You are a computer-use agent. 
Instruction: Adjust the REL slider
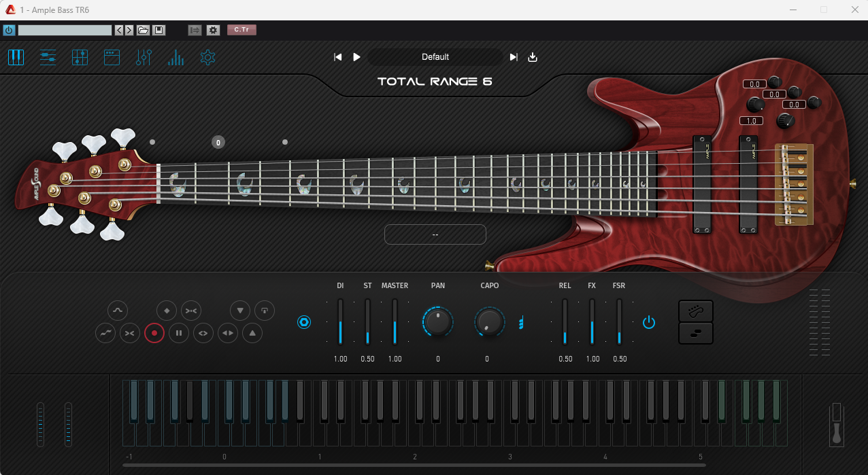tap(565, 321)
